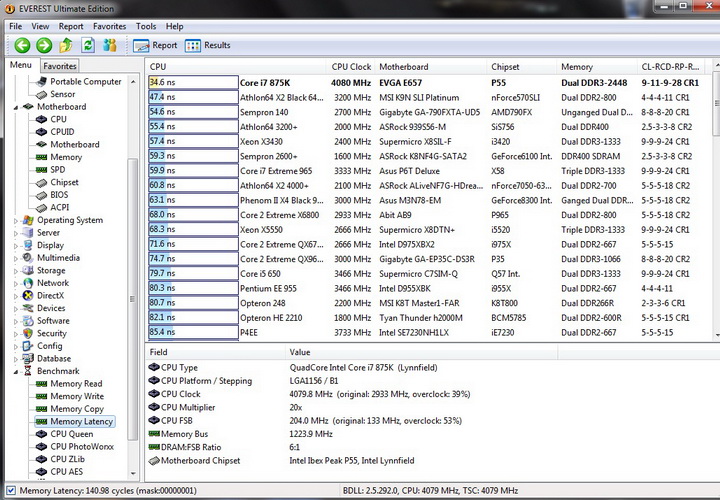Click the Devices icon in the tree

28,308
